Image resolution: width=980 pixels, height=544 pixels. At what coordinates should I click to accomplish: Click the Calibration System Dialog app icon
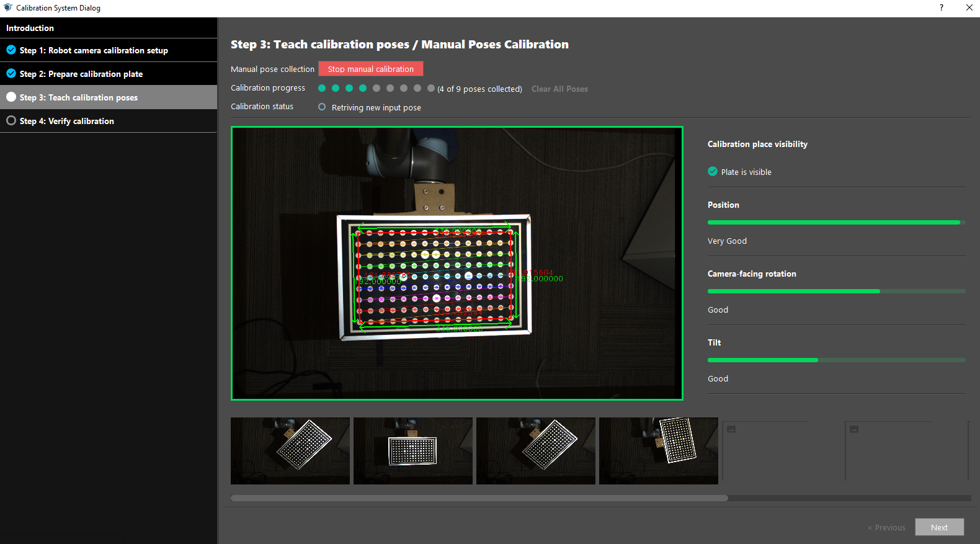(8, 7)
